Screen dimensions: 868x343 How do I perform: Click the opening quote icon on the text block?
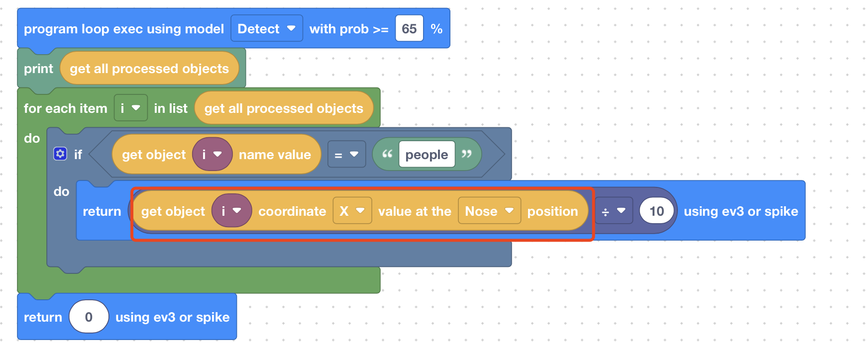(x=387, y=154)
